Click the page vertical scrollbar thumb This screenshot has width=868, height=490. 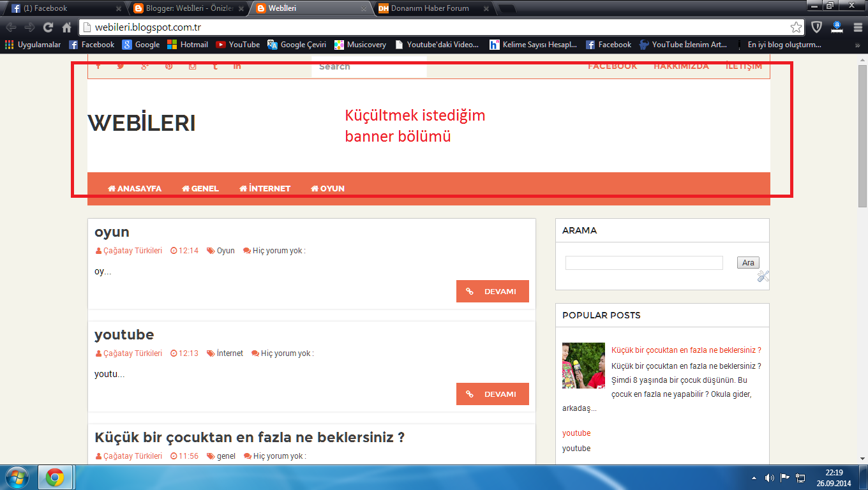pyautogui.click(x=862, y=136)
